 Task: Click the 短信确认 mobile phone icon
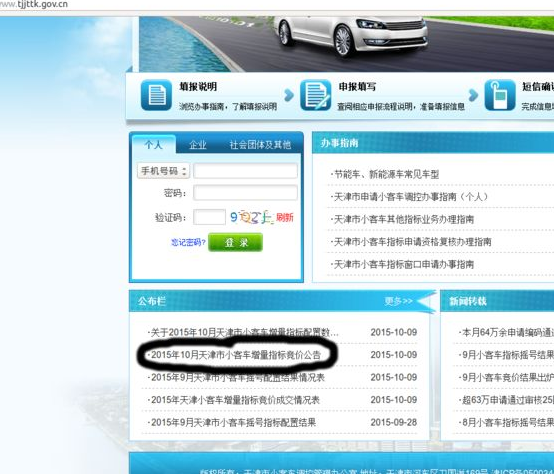(500, 95)
